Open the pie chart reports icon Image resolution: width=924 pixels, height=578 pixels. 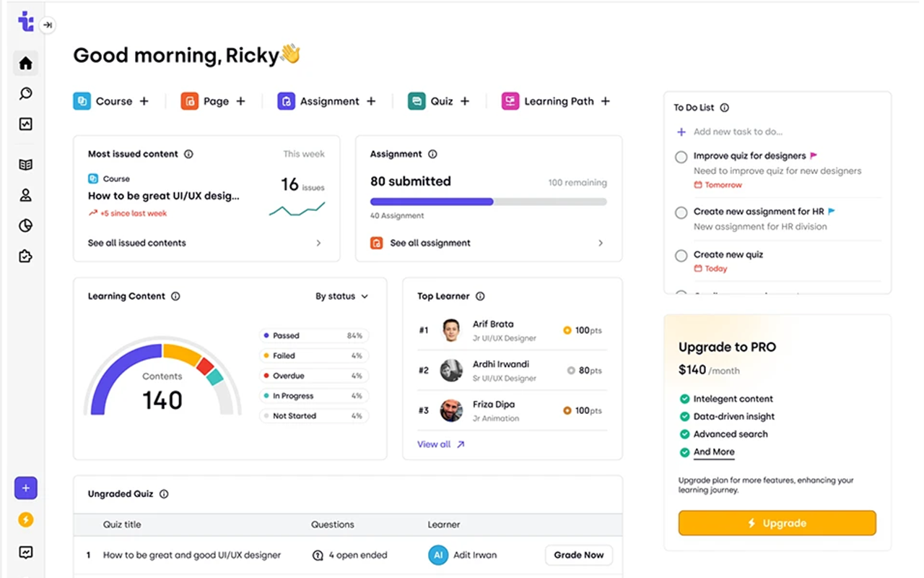pos(26,226)
